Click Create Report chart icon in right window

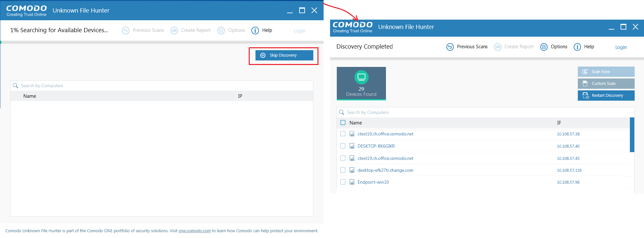[x=498, y=47]
